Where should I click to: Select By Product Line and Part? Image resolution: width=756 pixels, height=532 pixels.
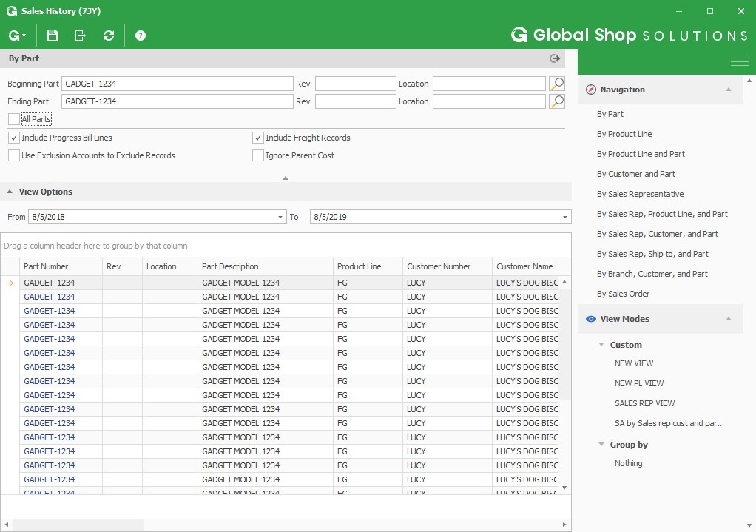point(641,154)
